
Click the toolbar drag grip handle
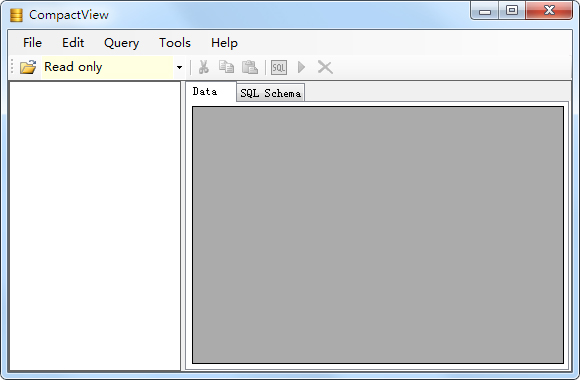(12, 67)
